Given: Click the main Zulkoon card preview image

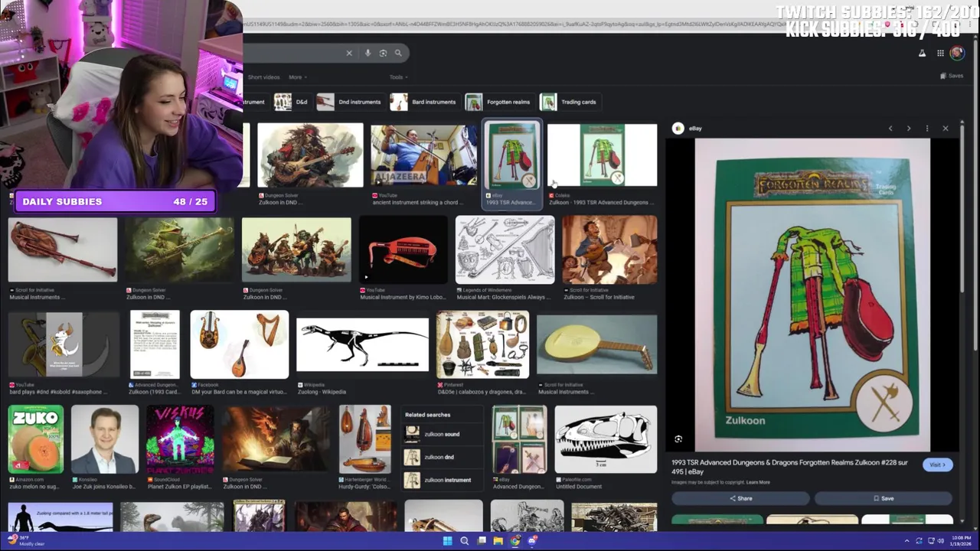Looking at the screenshot, I should tap(812, 295).
